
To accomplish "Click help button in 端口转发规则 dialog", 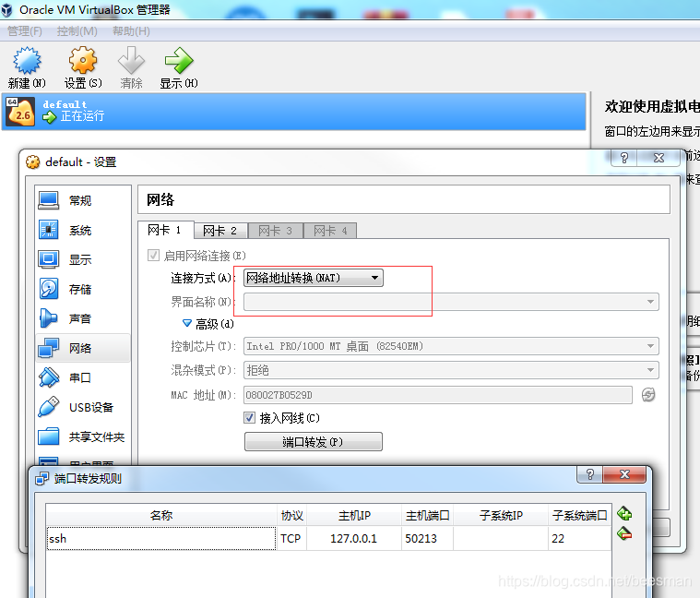I will click(589, 474).
